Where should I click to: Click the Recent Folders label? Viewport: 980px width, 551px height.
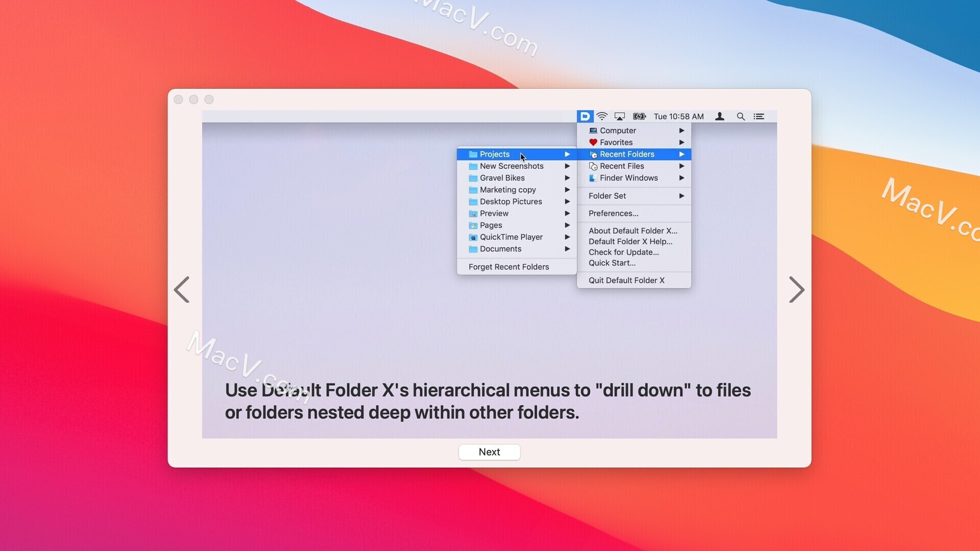(627, 154)
